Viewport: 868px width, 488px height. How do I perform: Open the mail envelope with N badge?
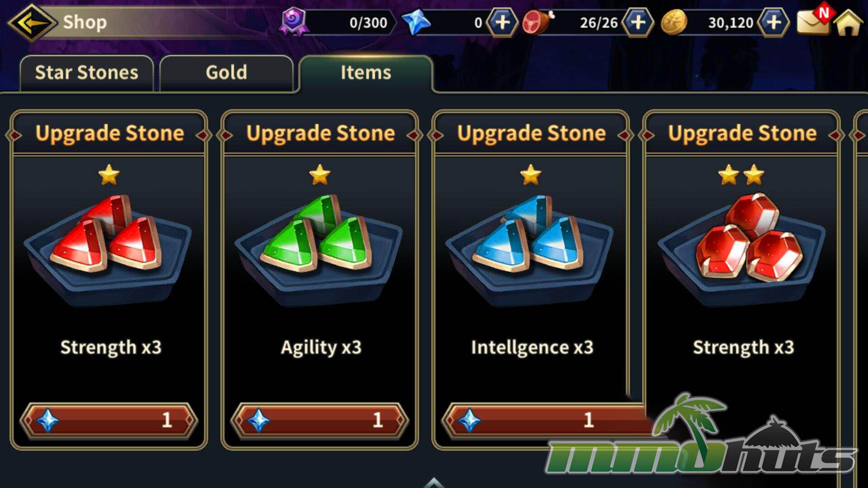[814, 20]
